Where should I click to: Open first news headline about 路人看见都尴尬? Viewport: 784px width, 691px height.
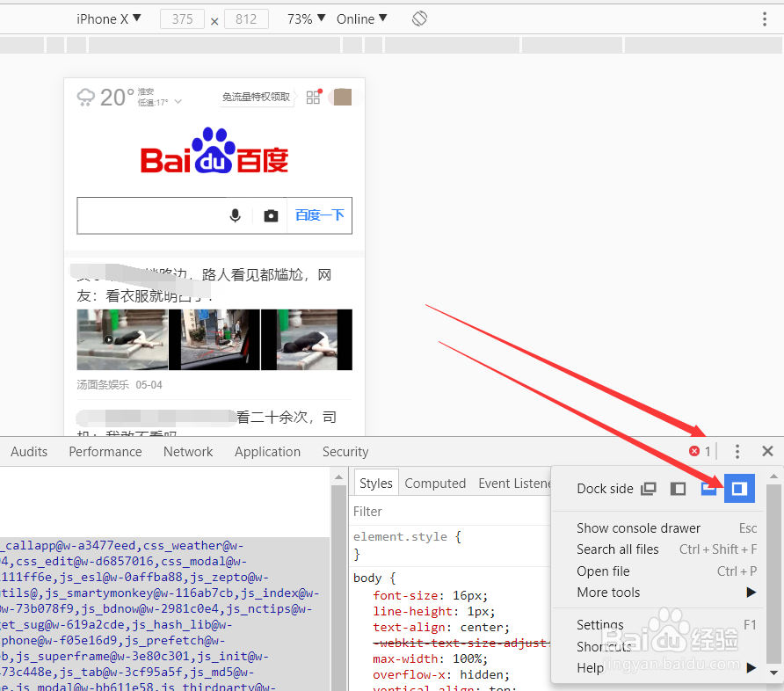pyautogui.click(x=204, y=285)
